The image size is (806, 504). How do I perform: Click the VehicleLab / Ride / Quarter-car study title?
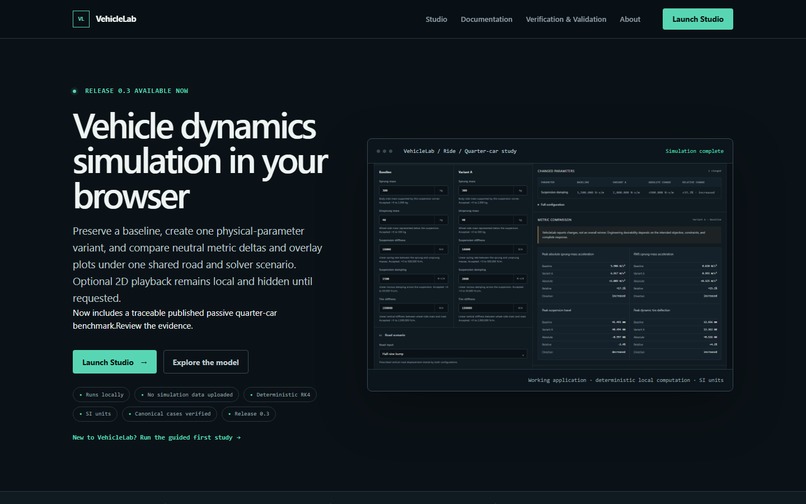coord(460,151)
